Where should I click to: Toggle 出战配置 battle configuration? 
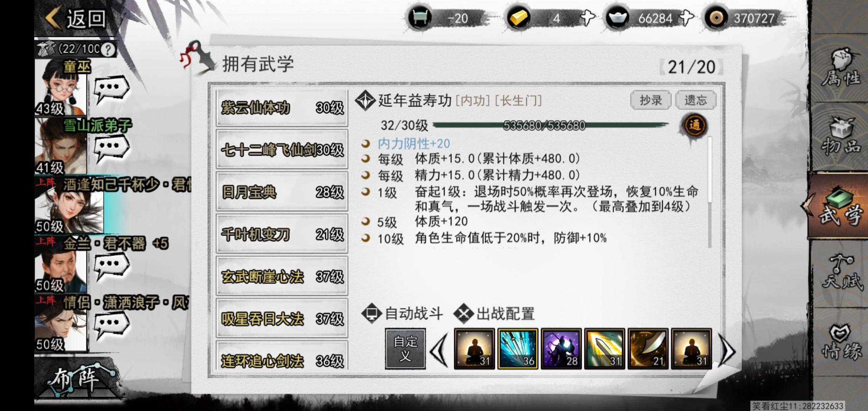[x=494, y=314]
